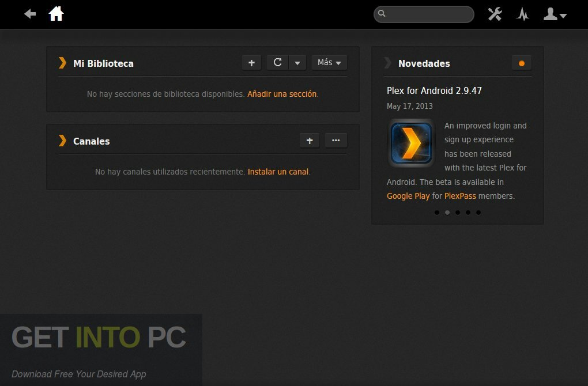This screenshot has height=386, width=588.
Task: Open the user account dropdown
Action: [x=555, y=14]
